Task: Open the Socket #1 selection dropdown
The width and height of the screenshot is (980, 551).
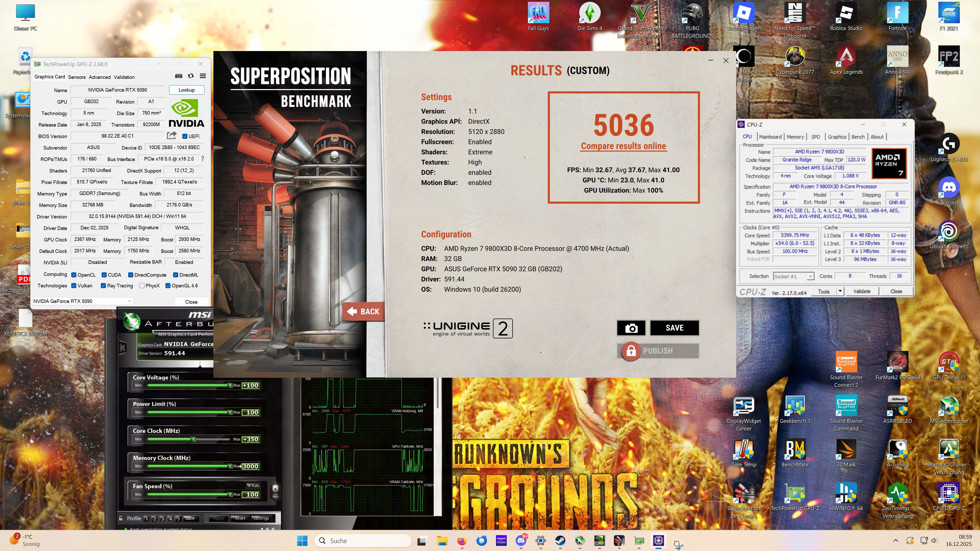Action: (810, 276)
